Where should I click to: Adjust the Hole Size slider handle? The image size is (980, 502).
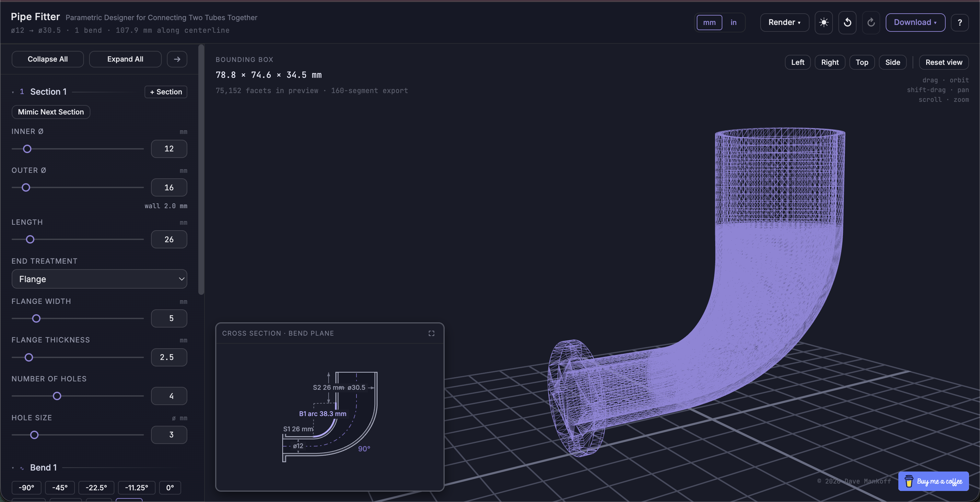pyautogui.click(x=34, y=435)
